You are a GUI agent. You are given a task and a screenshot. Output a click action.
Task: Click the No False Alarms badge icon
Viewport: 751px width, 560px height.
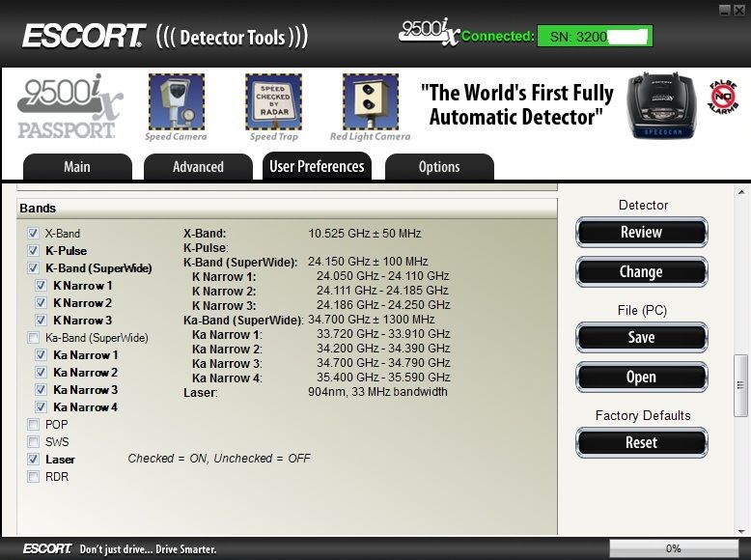[723, 98]
